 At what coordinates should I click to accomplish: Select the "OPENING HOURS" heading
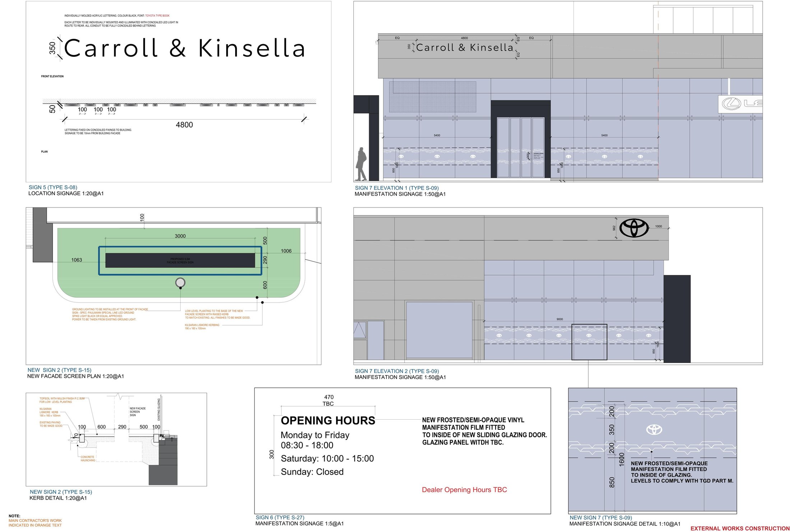[328, 421]
